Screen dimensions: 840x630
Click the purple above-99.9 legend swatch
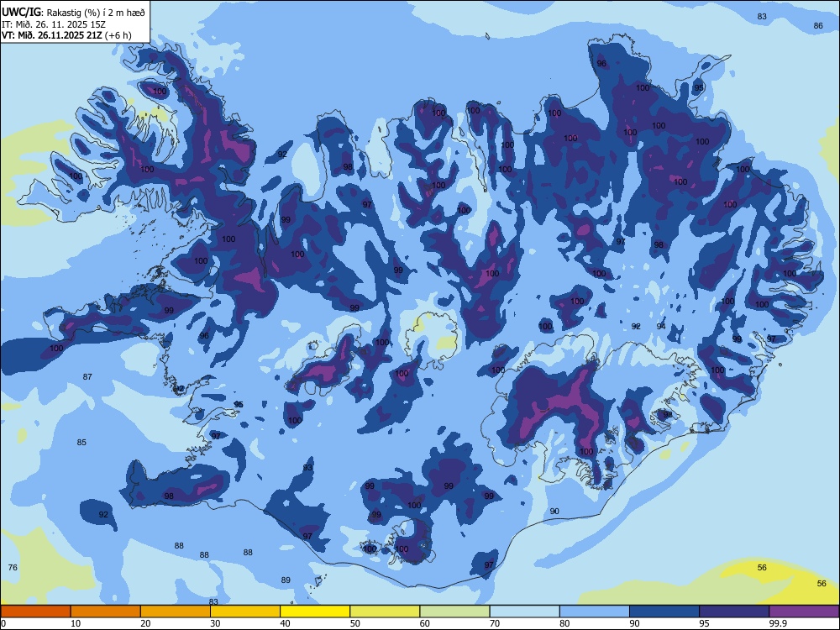[804, 612]
